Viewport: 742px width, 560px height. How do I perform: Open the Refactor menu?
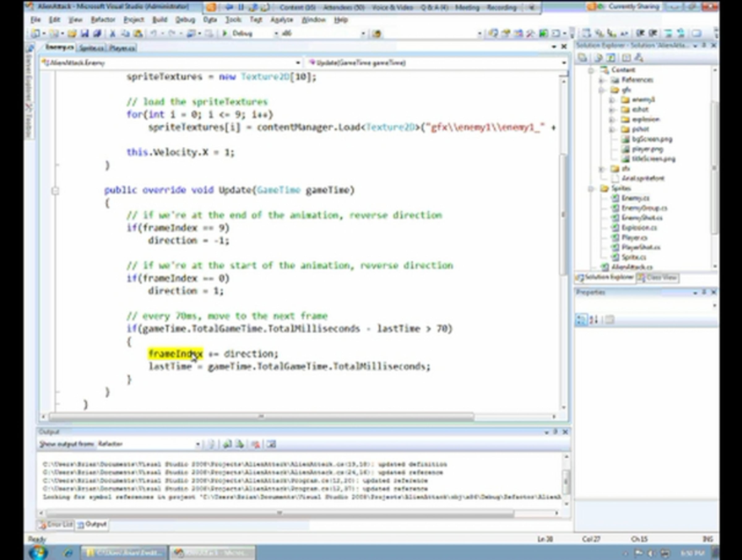tap(103, 20)
